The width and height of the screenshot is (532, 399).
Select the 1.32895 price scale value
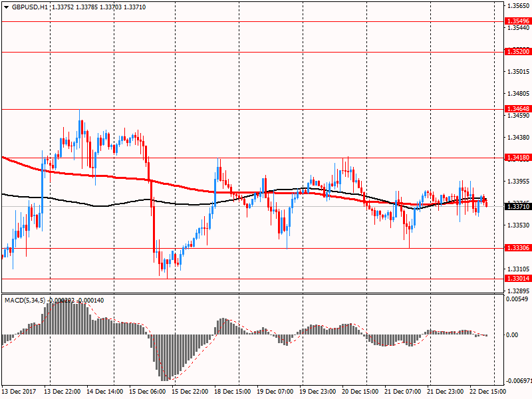click(x=519, y=291)
